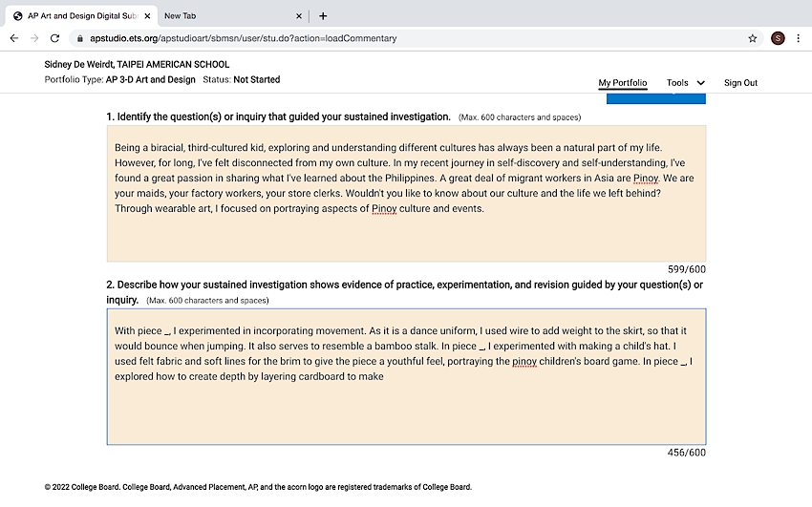Viewport: 812px width, 507px height.
Task: Bookmark this page with the star
Action: click(x=753, y=38)
